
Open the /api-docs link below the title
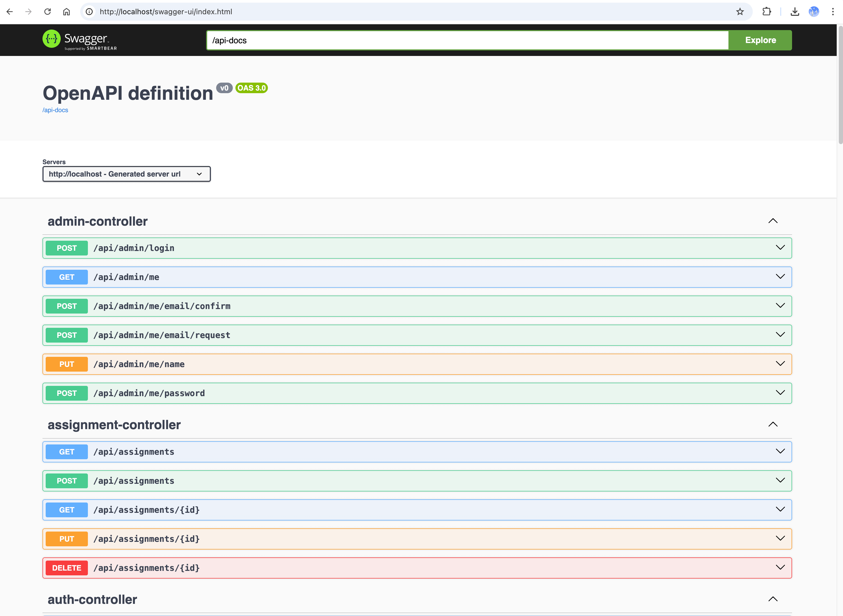(55, 110)
